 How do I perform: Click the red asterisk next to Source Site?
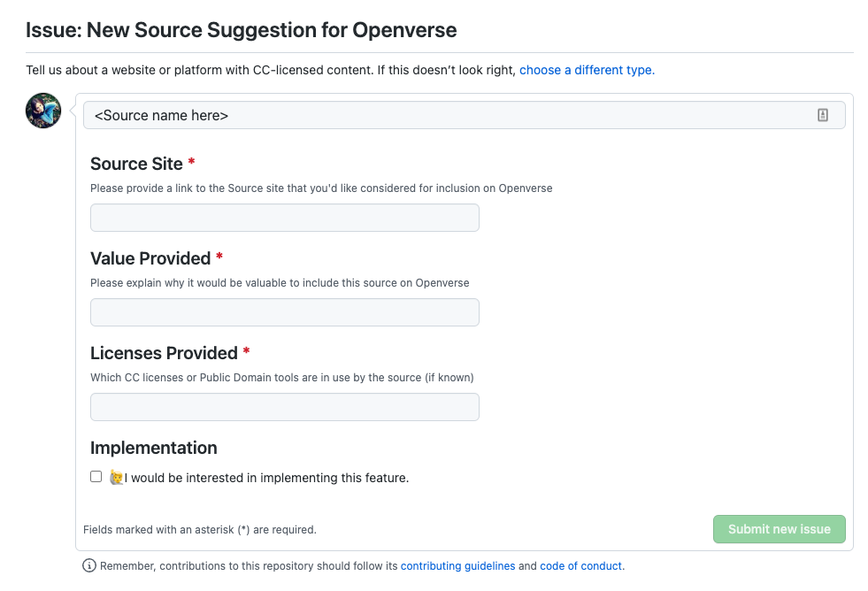point(191,163)
